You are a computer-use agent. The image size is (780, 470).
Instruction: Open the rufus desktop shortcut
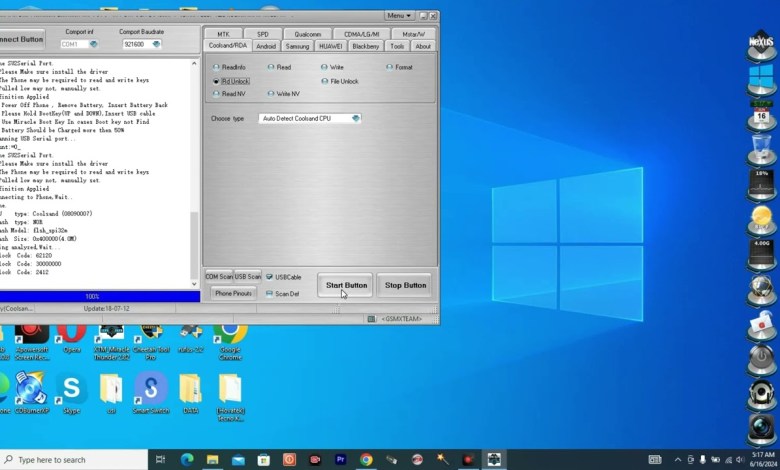click(x=191, y=339)
